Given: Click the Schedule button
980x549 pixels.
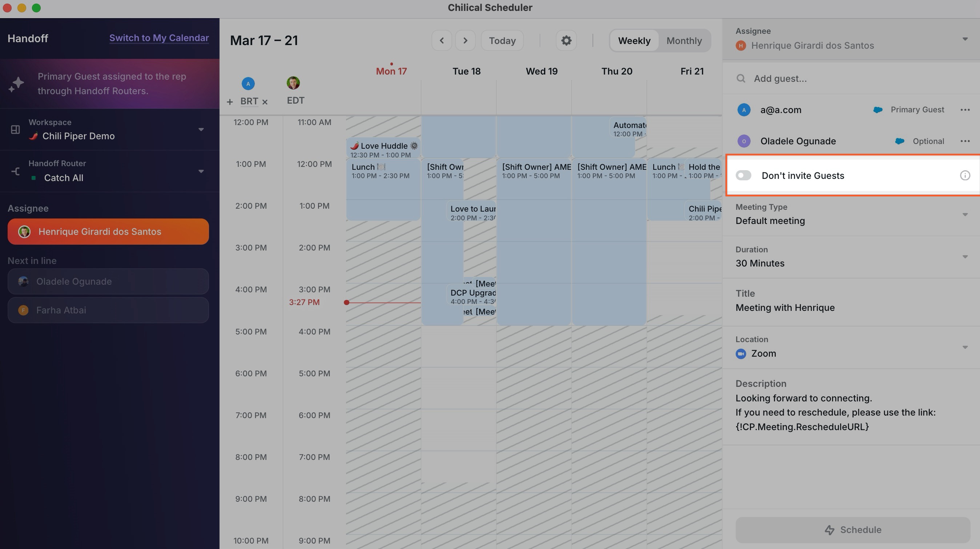Looking at the screenshot, I should point(852,530).
